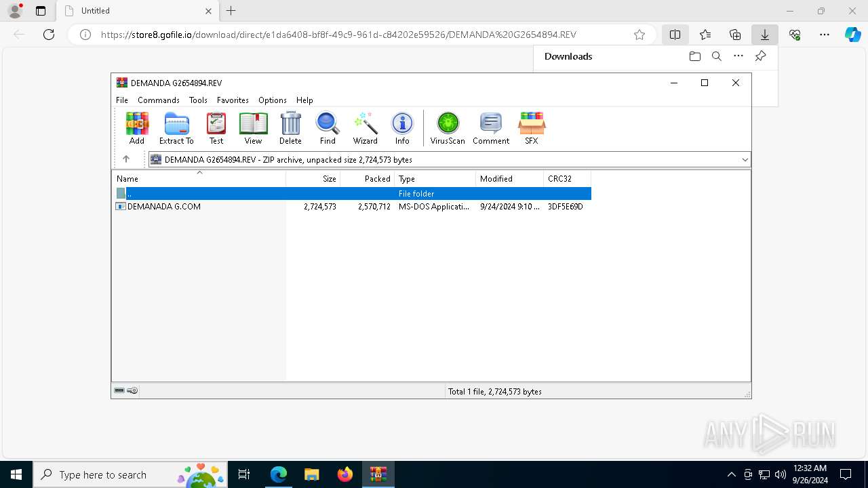868x488 pixels.
Task: Open the File menu
Action: click(x=122, y=100)
